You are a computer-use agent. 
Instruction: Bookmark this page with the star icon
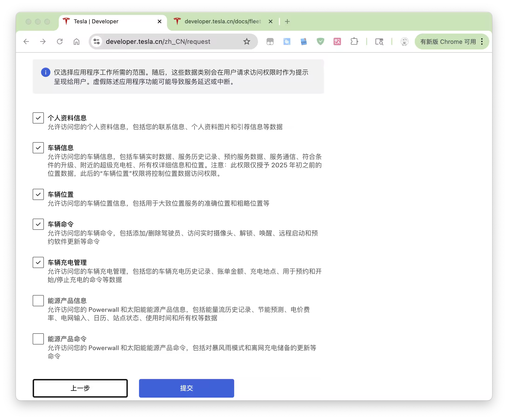[247, 41]
